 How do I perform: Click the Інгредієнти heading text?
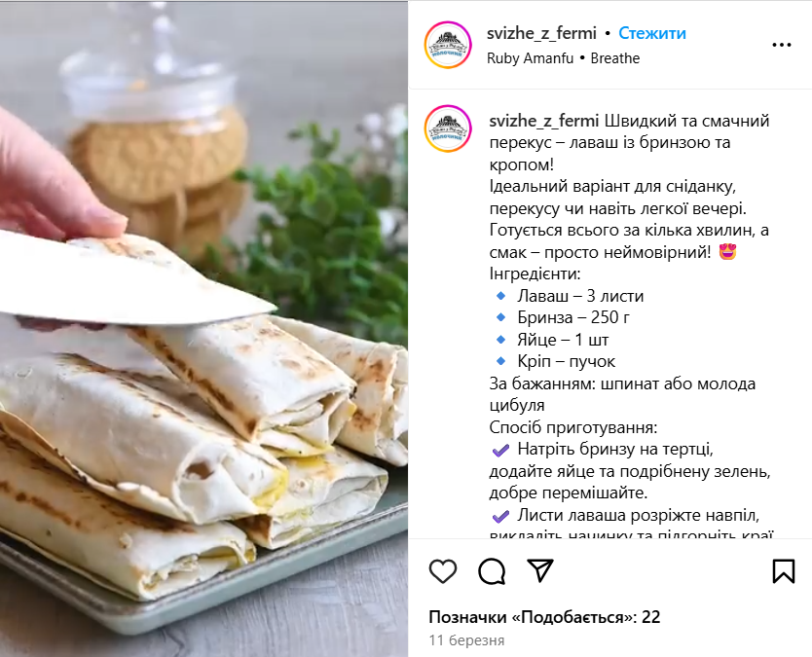click(x=535, y=274)
